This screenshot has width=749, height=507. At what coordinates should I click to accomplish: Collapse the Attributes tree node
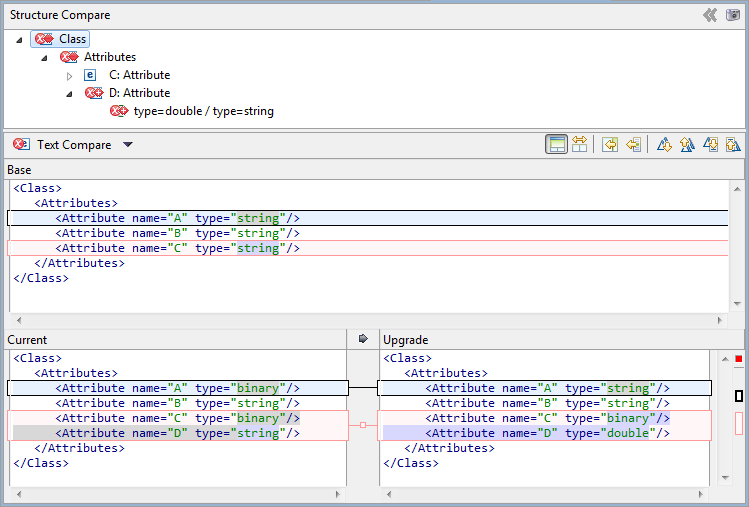tap(44, 57)
